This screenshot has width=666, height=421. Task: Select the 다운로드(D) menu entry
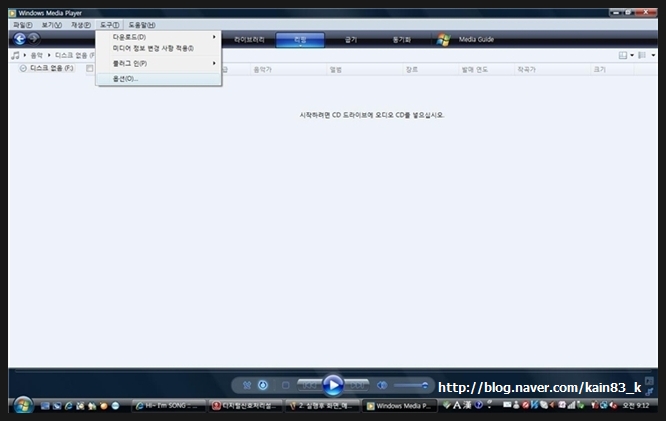[158, 37]
